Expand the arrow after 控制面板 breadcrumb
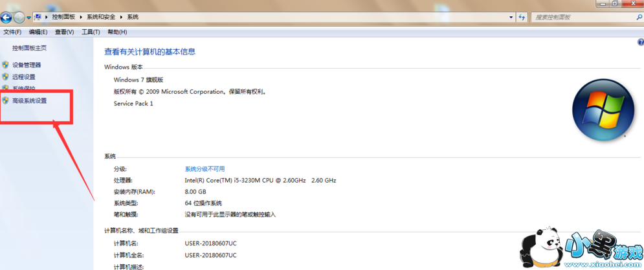The image size is (644, 270). click(x=80, y=17)
